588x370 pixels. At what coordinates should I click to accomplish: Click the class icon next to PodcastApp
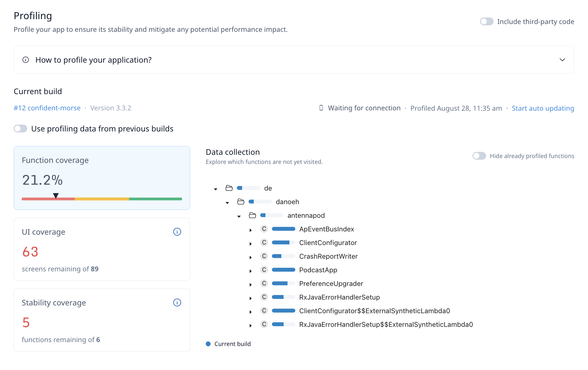pos(264,270)
